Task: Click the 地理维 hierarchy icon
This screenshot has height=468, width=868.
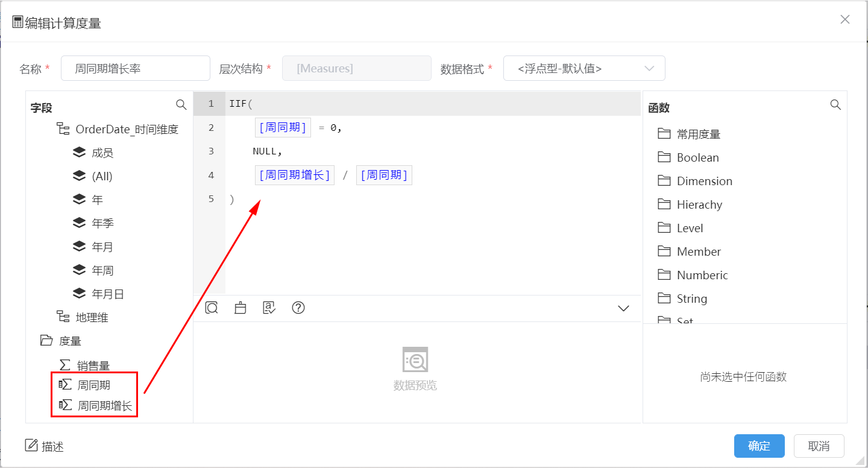Action: (63, 317)
